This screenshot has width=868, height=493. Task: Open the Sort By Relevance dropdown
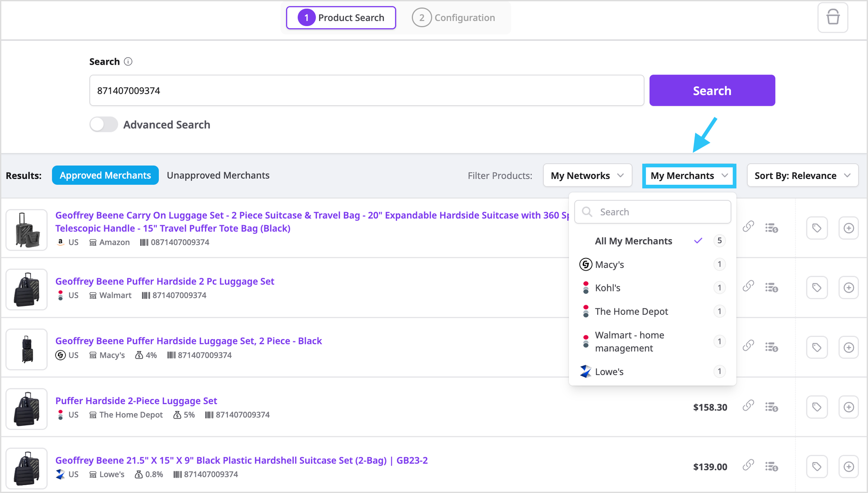click(802, 176)
